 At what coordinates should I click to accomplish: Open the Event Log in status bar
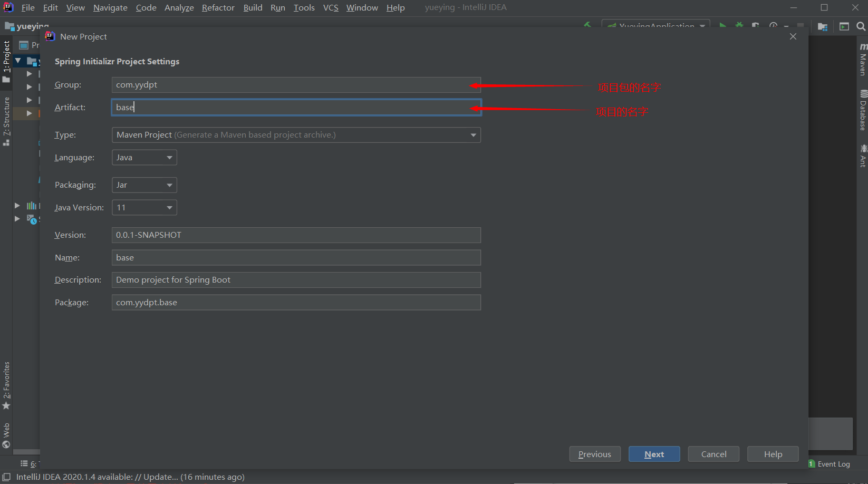click(x=829, y=464)
